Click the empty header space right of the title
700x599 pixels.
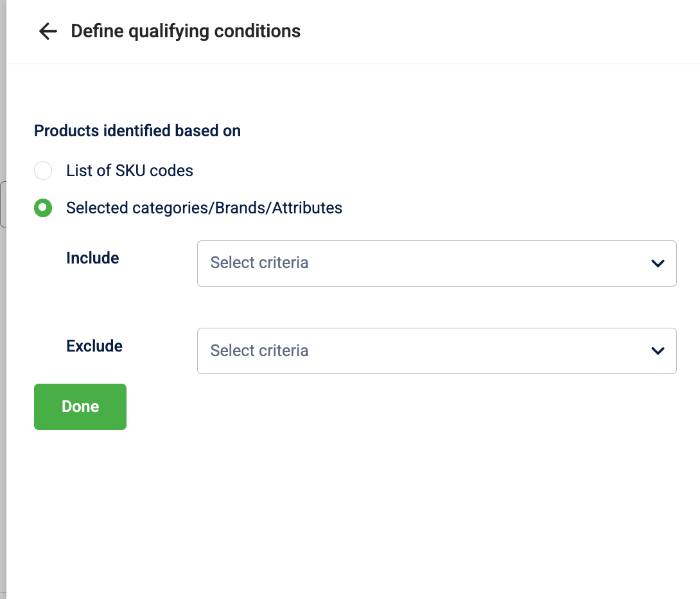pos(501,31)
